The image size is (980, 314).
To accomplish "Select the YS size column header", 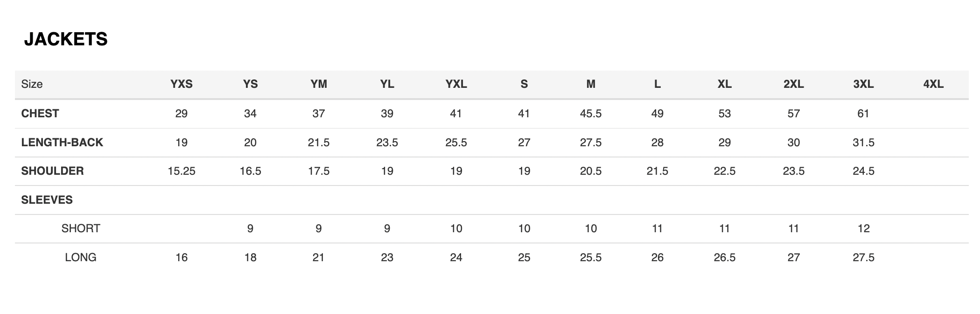I will click(x=250, y=84).
